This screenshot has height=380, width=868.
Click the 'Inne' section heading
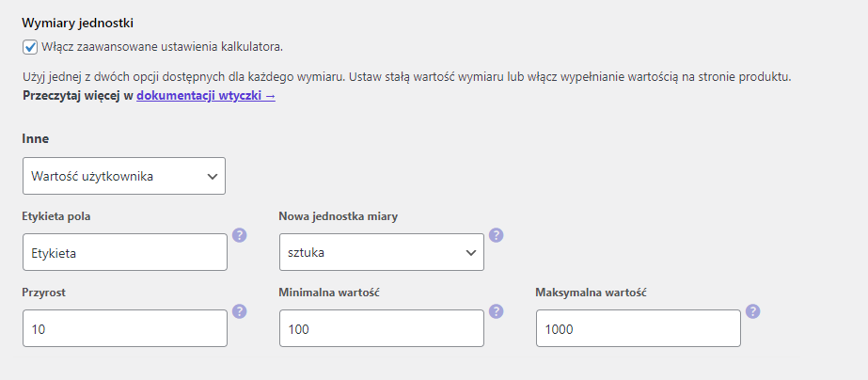pos(36,139)
